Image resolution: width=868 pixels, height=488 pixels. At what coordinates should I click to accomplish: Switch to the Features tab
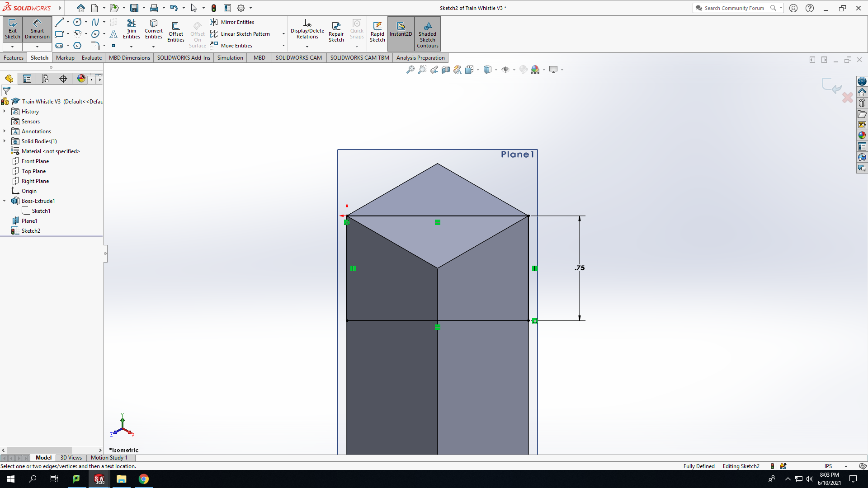pos(14,57)
